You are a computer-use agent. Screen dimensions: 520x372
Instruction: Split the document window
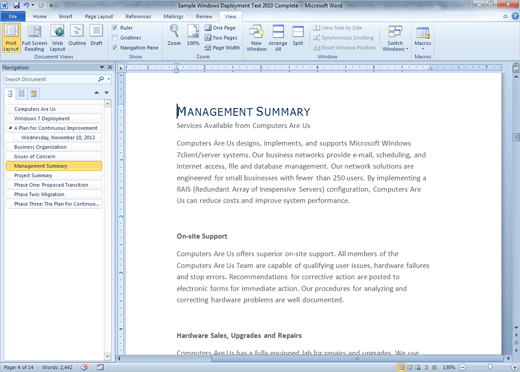point(298,35)
